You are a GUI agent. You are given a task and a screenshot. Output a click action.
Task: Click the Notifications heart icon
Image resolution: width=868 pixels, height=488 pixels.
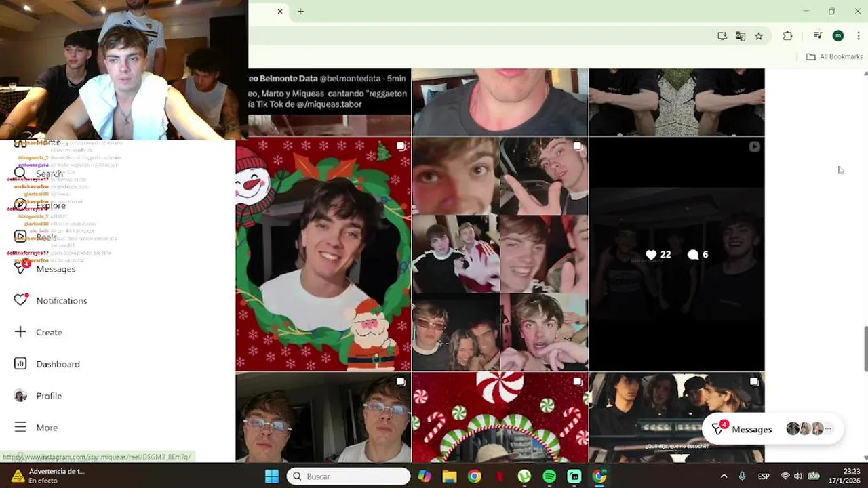click(20, 300)
